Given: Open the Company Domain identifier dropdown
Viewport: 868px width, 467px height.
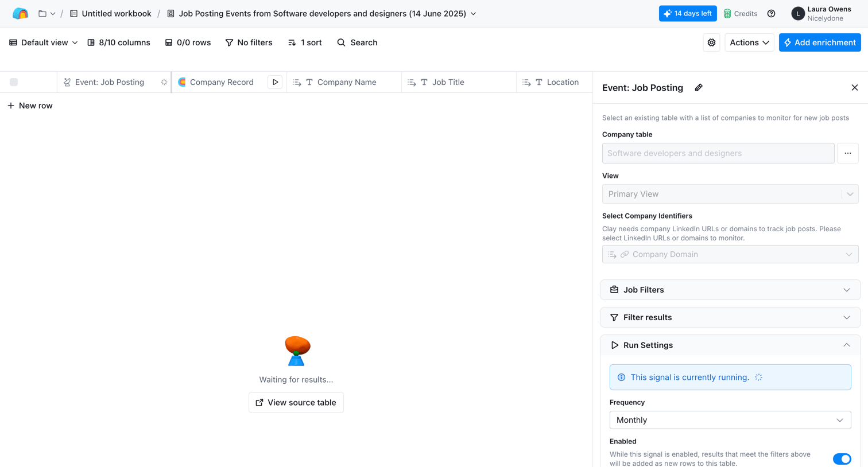Looking at the screenshot, I should coord(730,254).
